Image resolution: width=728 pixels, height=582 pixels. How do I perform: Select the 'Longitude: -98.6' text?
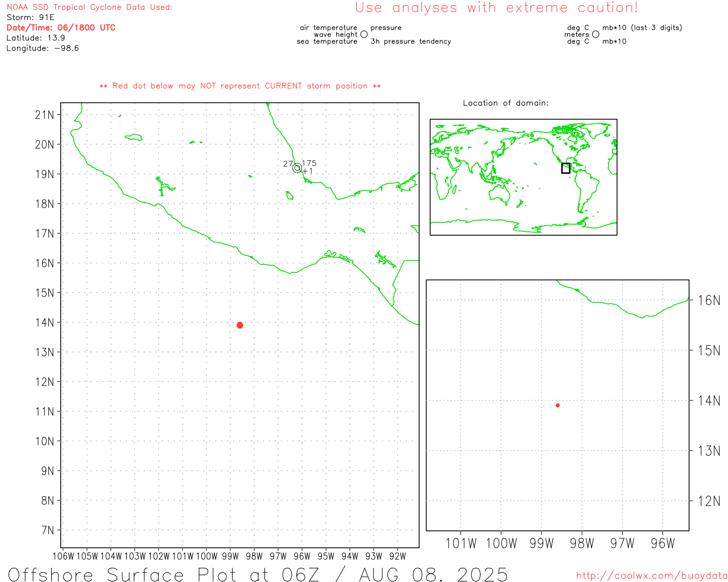(43, 48)
